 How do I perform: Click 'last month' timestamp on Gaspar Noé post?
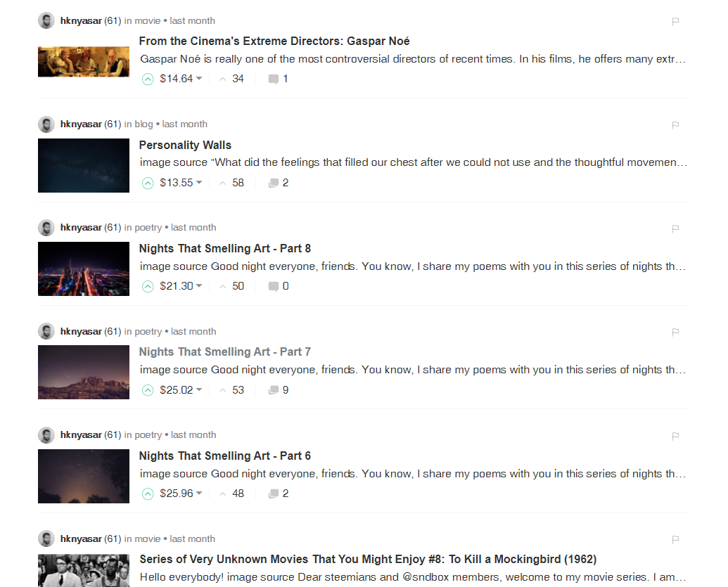pyautogui.click(x=192, y=21)
